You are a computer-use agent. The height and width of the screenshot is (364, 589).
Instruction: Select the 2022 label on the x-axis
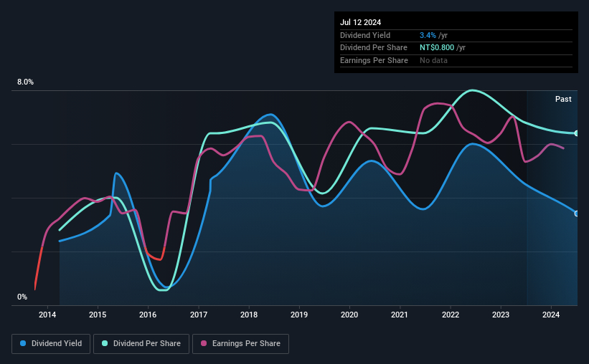451,315
